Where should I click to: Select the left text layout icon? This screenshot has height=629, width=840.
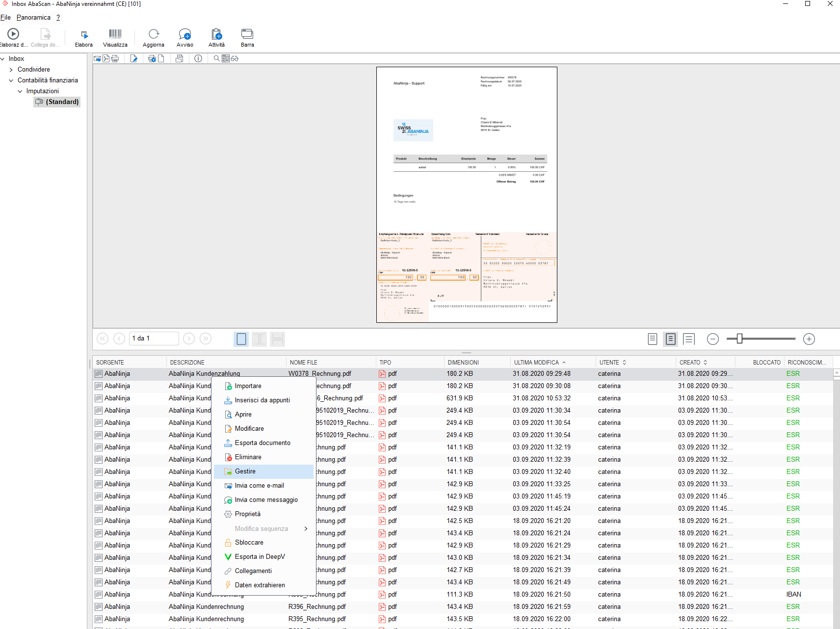[653, 339]
